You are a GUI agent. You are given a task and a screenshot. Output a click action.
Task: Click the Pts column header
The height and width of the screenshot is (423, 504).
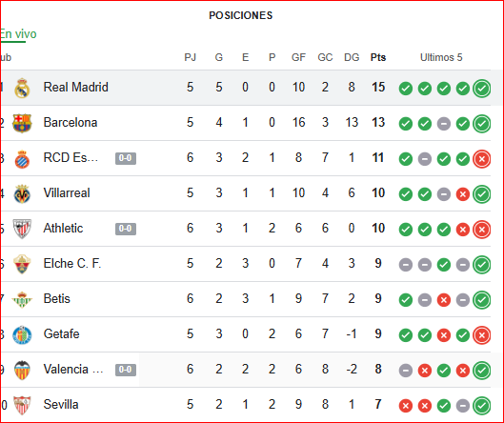tap(378, 57)
